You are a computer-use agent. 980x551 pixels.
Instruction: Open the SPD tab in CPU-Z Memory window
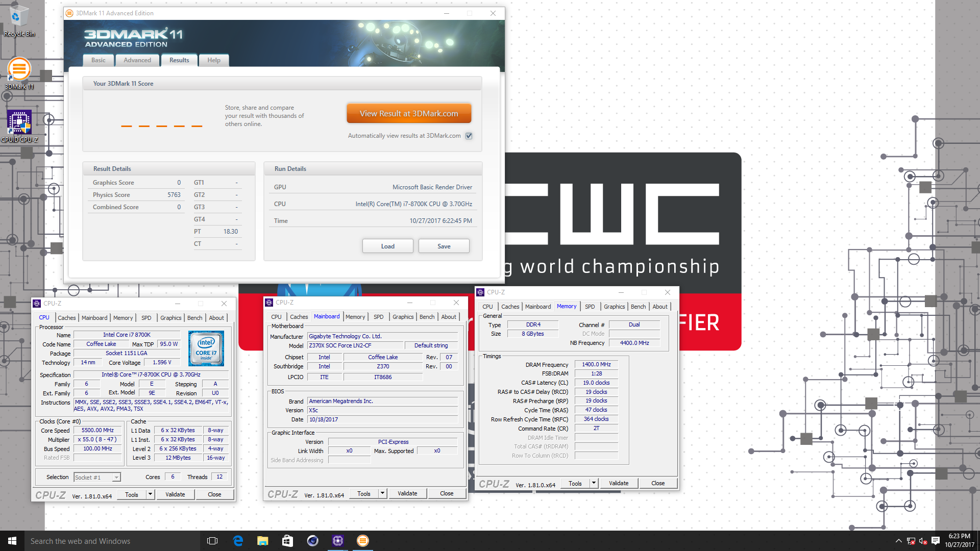pyautogui.click(x=590, y=307)
